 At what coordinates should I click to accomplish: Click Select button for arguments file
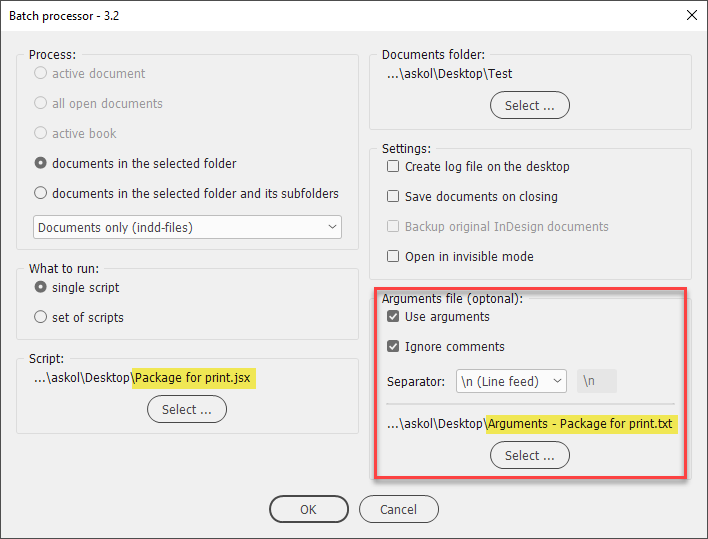click(530, 455)
